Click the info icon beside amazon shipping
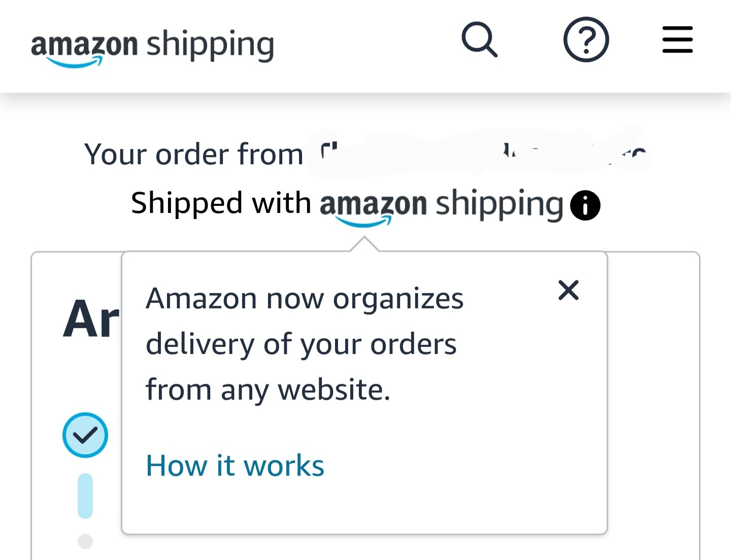This screenshot has width=731, height=560. tap(585, 205)
